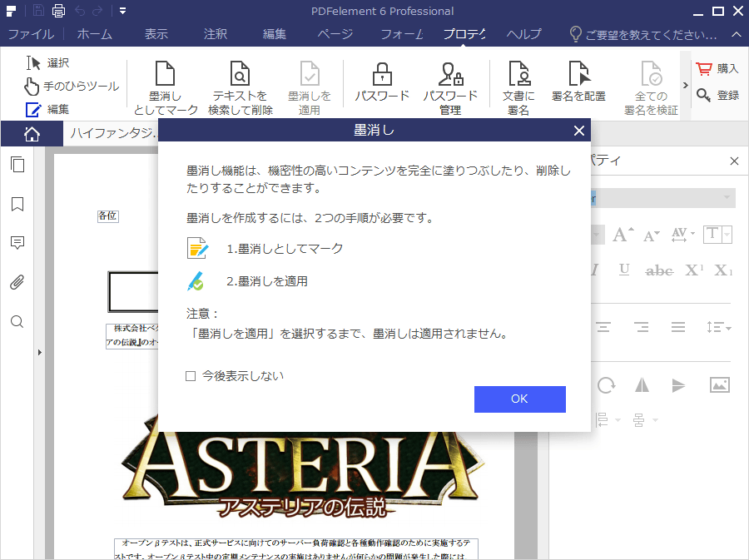Open the comments panel
Viewport: 749px width, 560px height.
[17, 243]
